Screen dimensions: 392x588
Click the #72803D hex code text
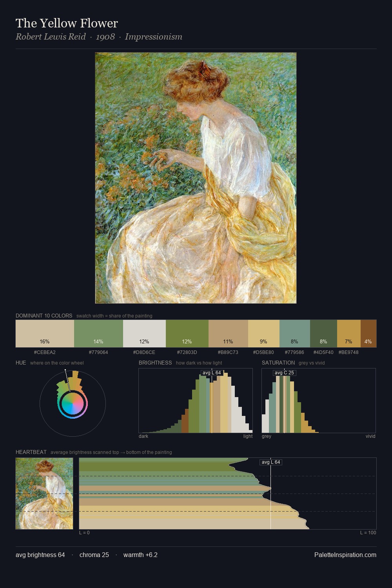[x=187, y=352]
